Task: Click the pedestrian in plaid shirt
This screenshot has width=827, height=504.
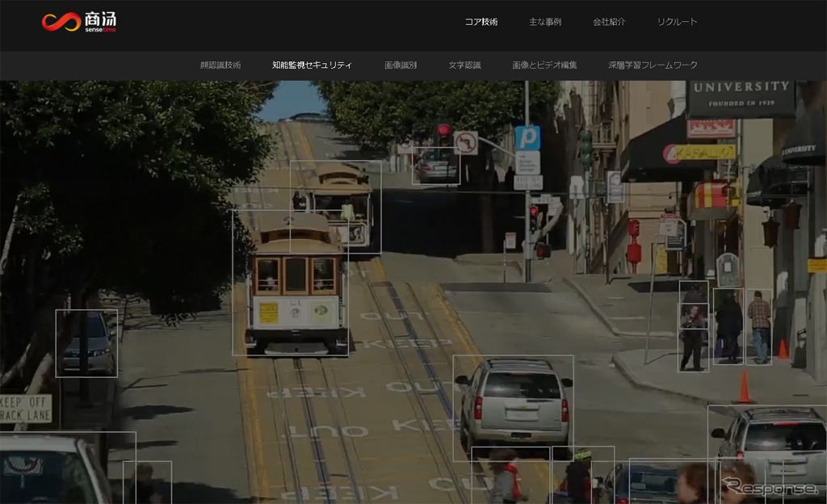Action: 758,327
